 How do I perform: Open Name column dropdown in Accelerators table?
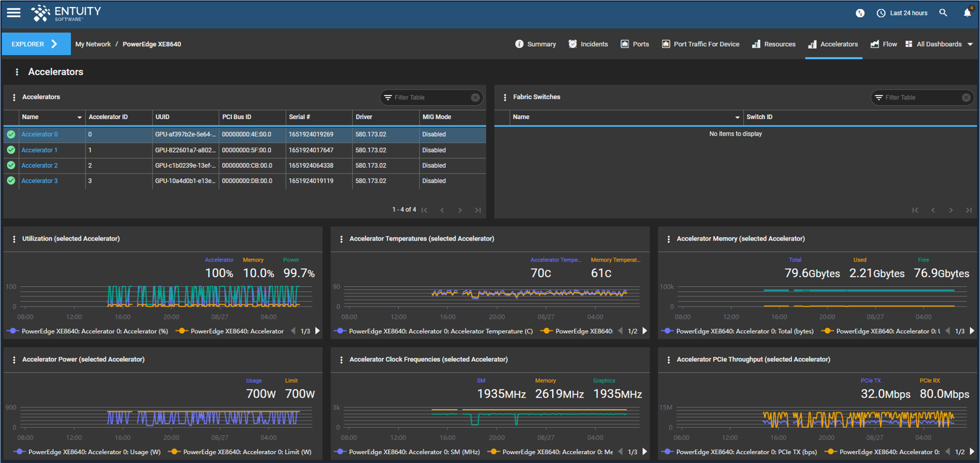pyautogui.click(x=80, y=118)
